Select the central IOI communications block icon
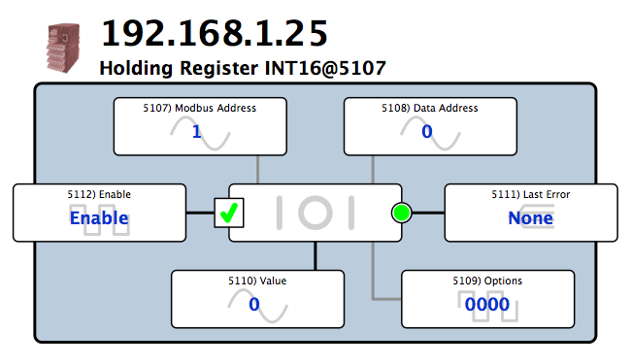The height and width of the screenshot is (364, 631). click(315, 213)
